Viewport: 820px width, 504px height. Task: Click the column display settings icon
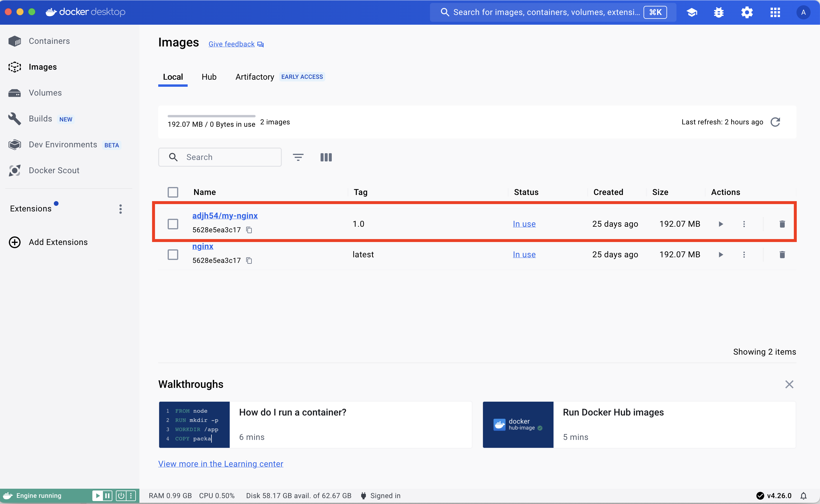pyautogui.click(x=326, y=157)
